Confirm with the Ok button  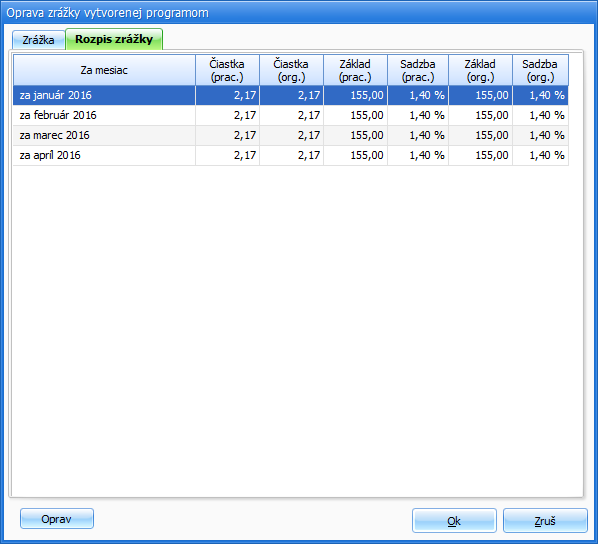(454, 520)
